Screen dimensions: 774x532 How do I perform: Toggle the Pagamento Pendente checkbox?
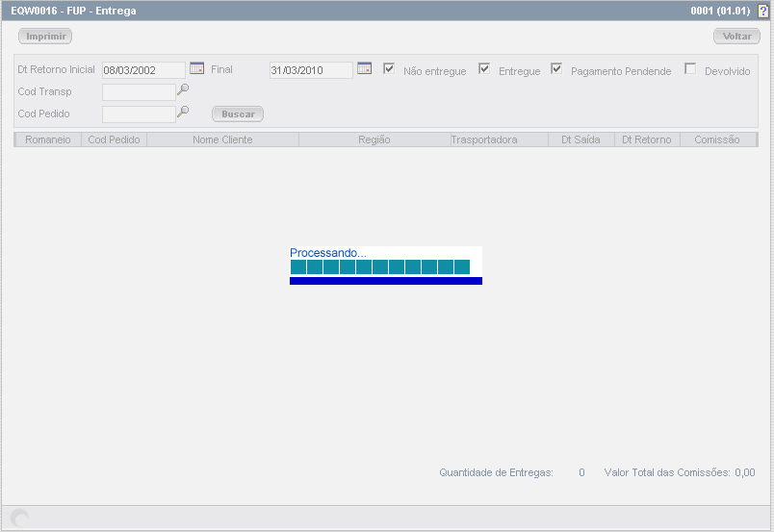[x=556, y=68]
